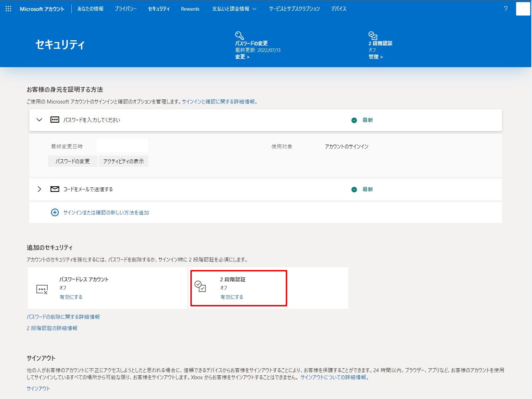Click the サインアウト link at the bottom

(39, 388)
